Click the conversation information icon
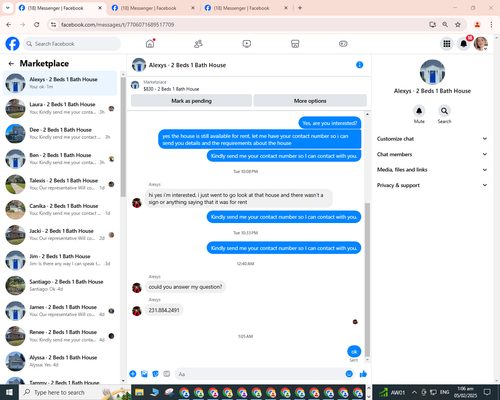The width and height of the screenshot is (500, 400). click(359, 65)
